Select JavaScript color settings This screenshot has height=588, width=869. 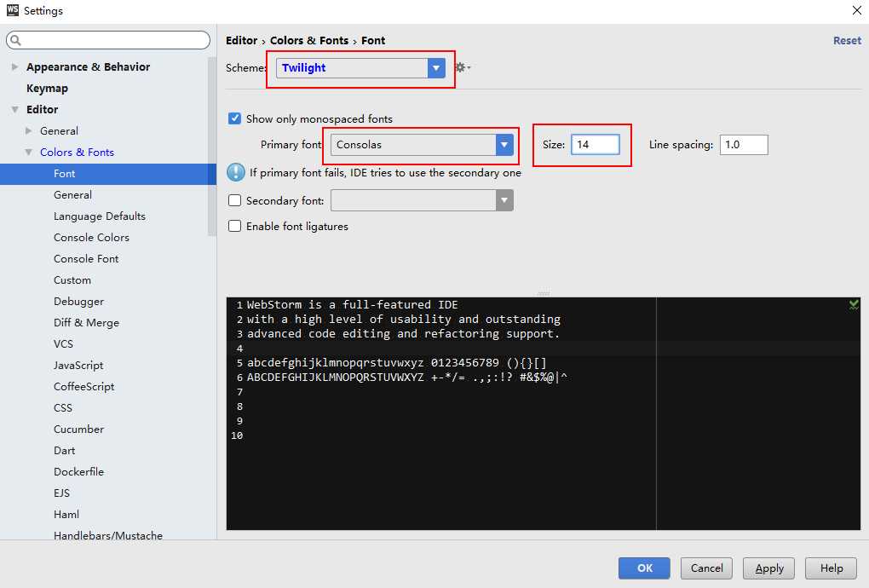click(x=78, y=366)
